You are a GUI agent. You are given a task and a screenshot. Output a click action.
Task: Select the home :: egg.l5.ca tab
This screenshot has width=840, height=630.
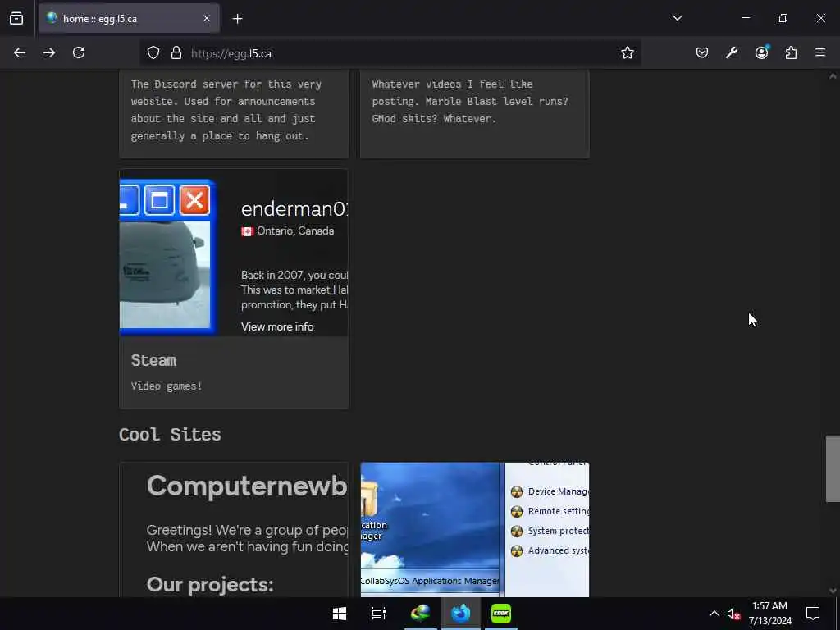pyautogui.click(x=129, y=19)
